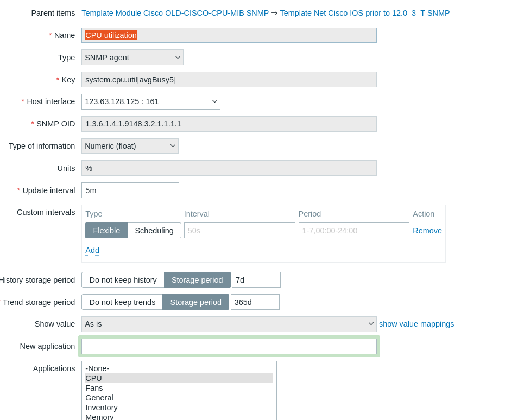Select history Storage period option
Viewport: 518px width, 420px height.
point(197,280)
